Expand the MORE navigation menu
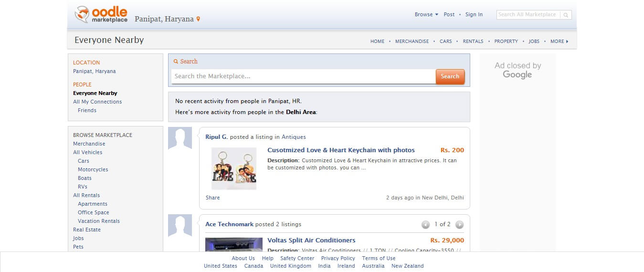Image resolution: width=644 pixels, height=272 pixels. click(x=560, y=42)
